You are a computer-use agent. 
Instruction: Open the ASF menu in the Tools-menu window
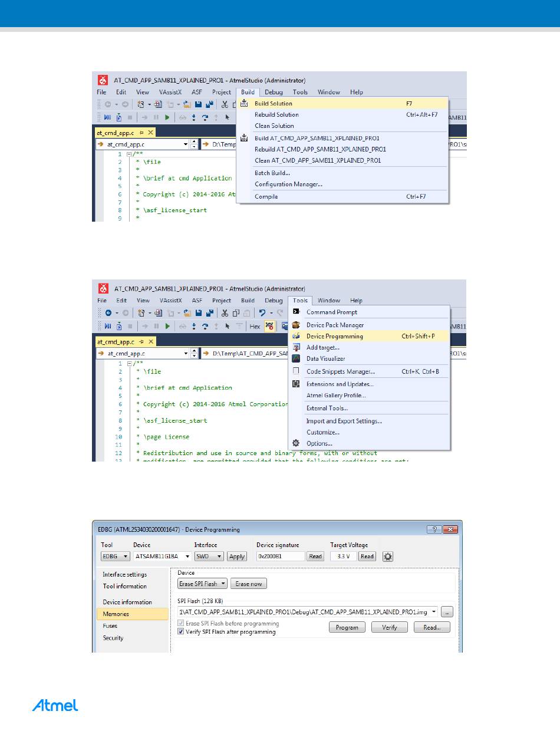pyautogui.click(x=196, y=300)
